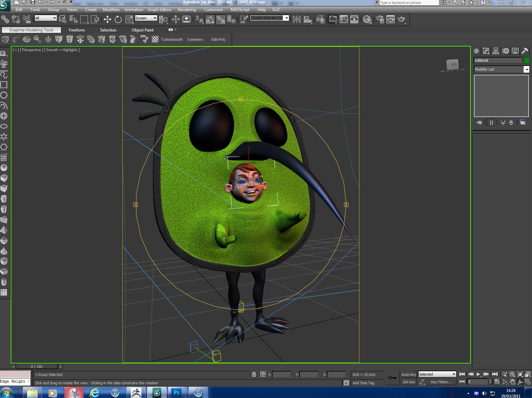This screenshot has height=398, width=532.
Task: Toggle Angle Snap on the toolbar
Action: pos(210,19)
